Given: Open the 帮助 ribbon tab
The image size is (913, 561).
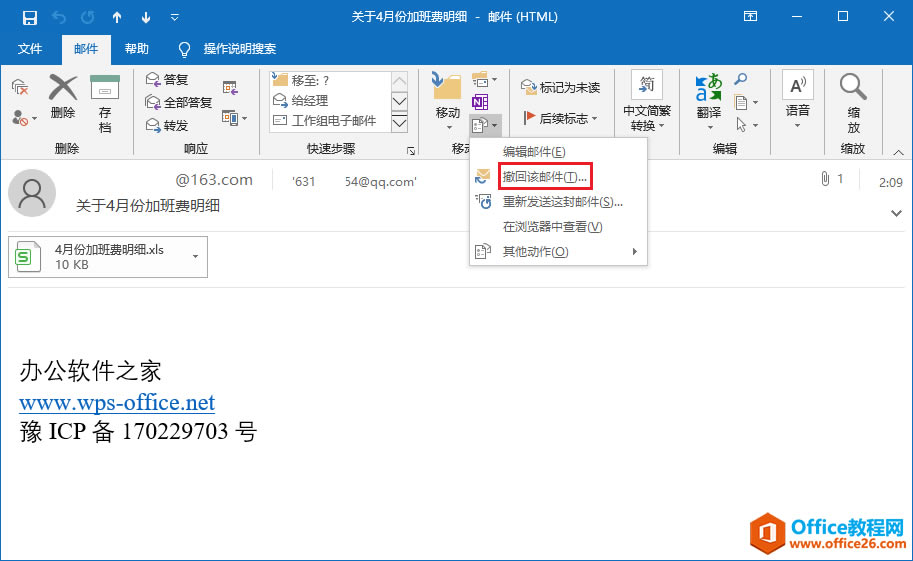Looking at the screenshot, I should (137, 48).
